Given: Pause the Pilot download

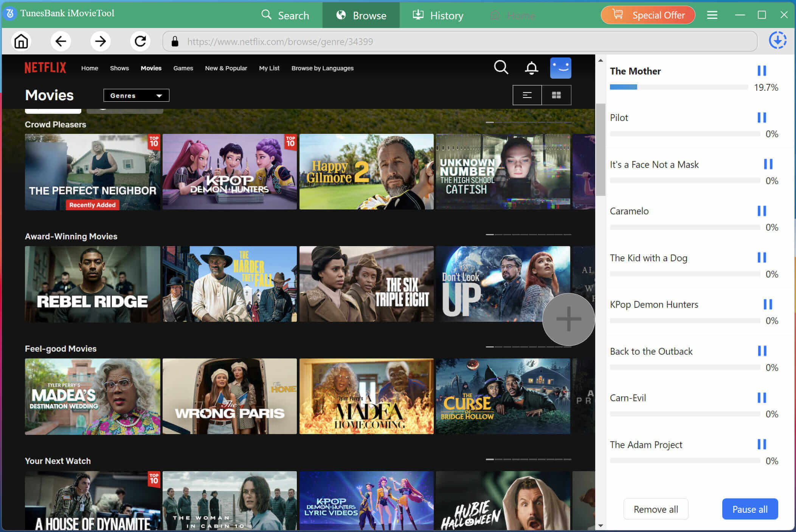Looking at the screenshot, I should point(762,118).
